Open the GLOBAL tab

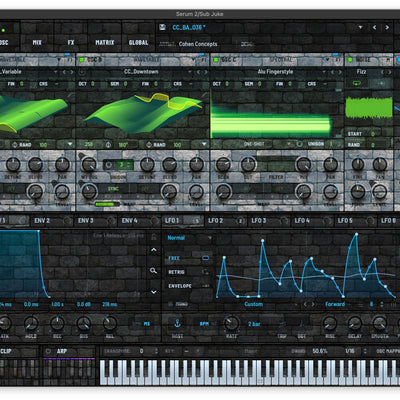coord(138,42)
